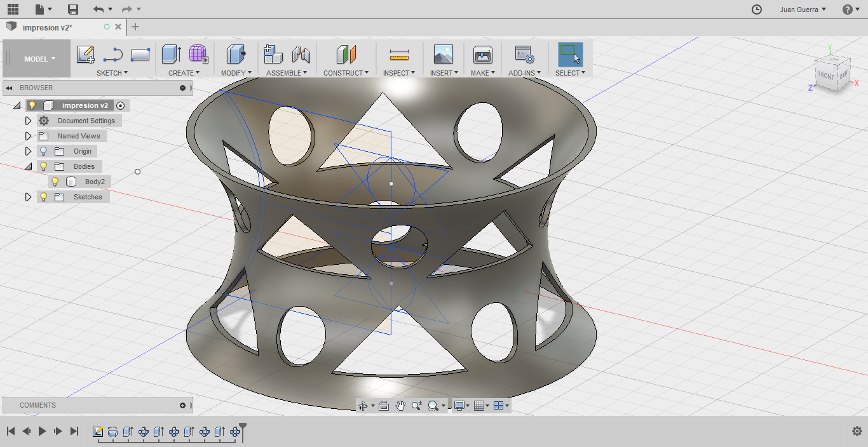This screenshot has height=447, width=868.
Task: Toggle the Origin folder lightbulb
Action: pyautogui.click(x=43, y=151)
